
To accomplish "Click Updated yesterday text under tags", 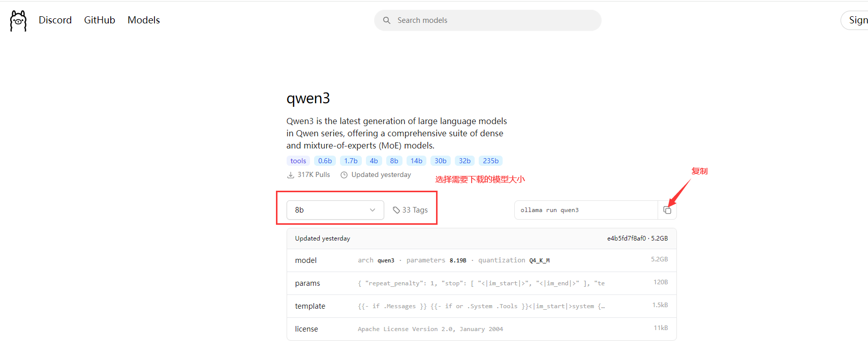I will pyautogui.click(x=381, y=175).
